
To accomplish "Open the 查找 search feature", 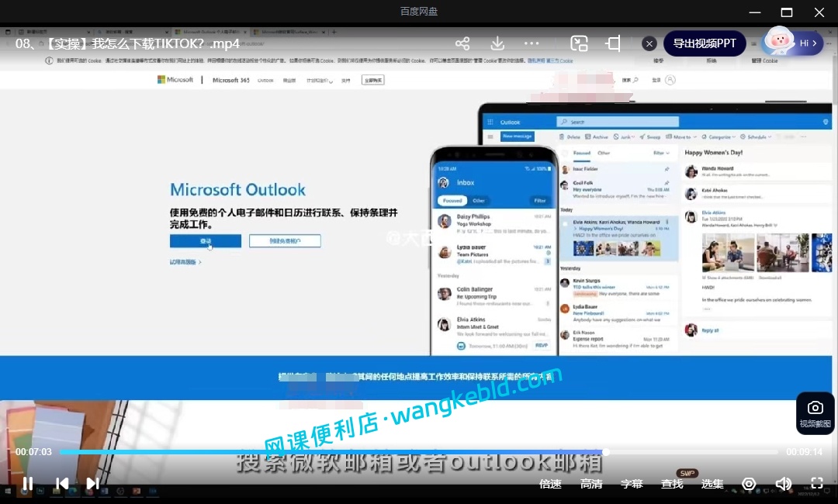I will click(672, 484).
